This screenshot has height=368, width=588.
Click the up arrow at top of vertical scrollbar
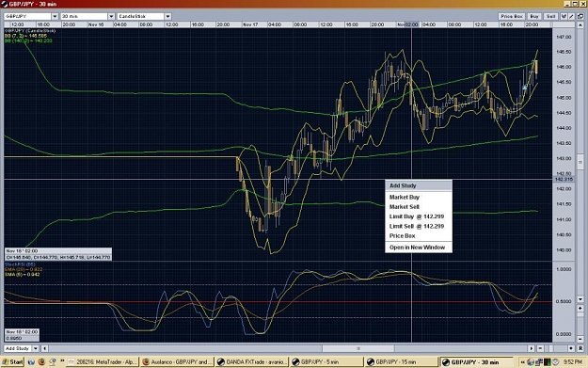pos(580,24)
